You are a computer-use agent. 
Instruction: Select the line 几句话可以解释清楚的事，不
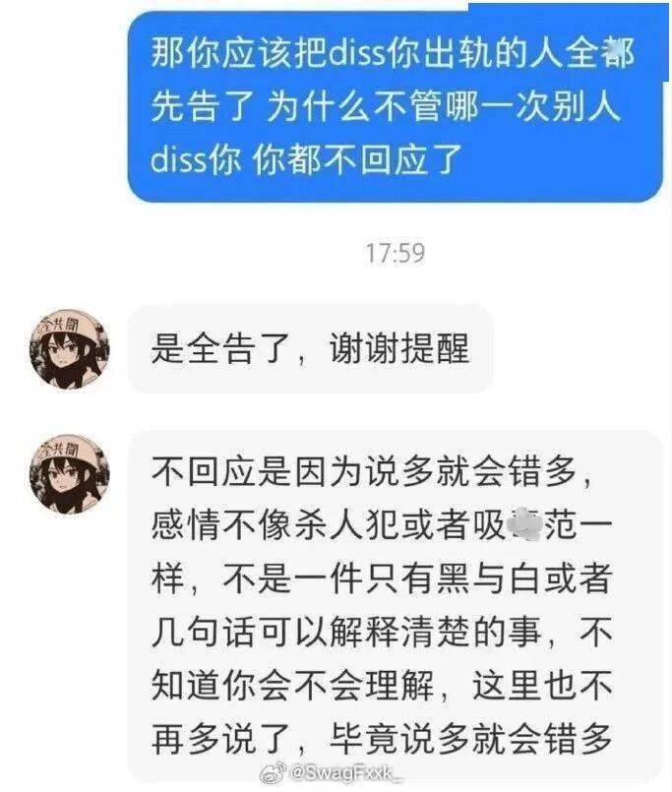point(382,633)
